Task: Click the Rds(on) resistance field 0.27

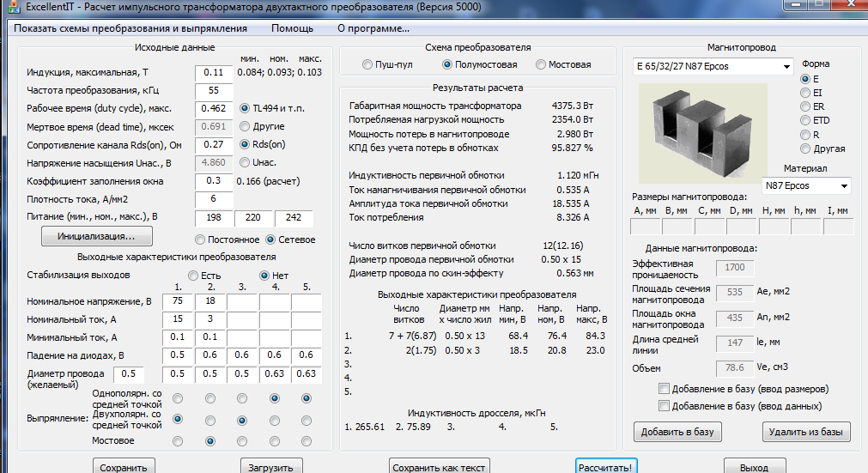Action: 214,145
